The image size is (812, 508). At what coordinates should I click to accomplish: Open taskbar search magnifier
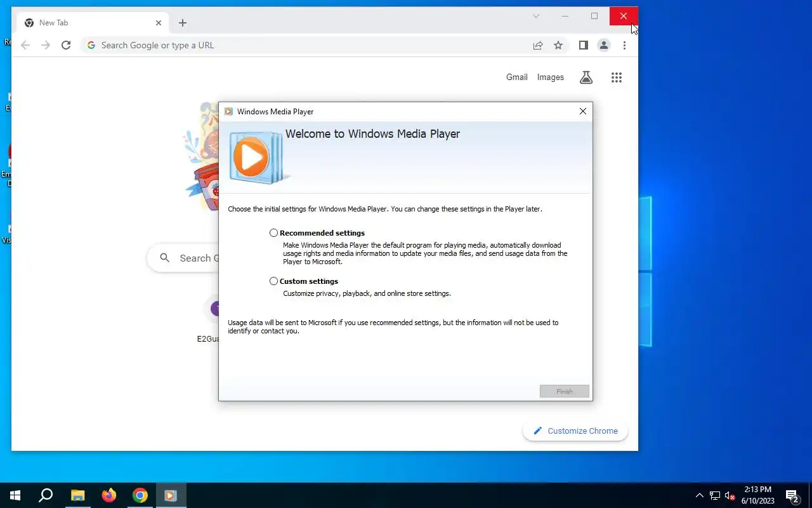click(x=46, y=495)
